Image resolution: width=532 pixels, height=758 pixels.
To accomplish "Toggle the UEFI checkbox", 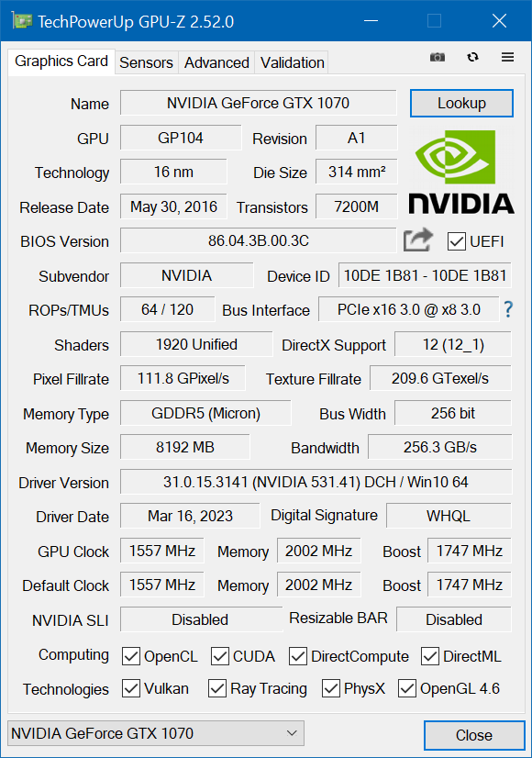I will [456, 241].
